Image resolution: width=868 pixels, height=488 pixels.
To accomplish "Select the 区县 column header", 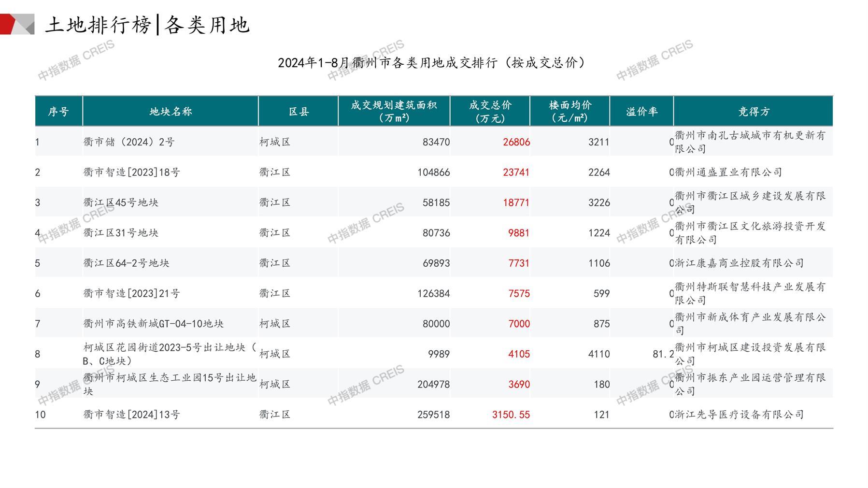I will click(299, 112).
